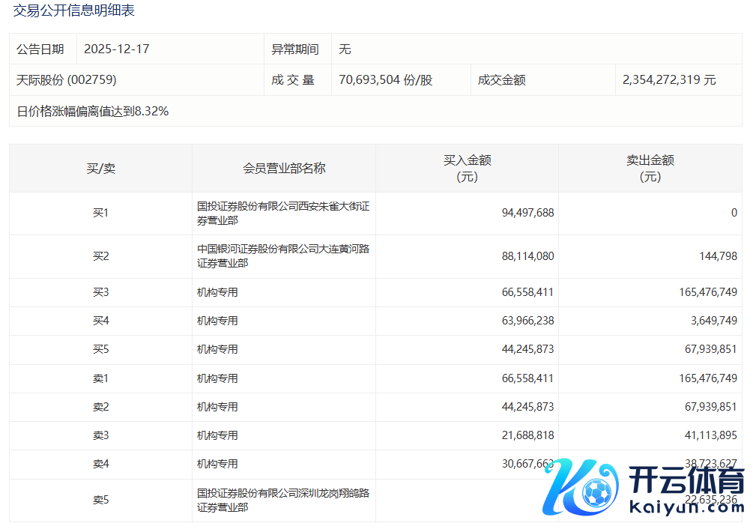This screenshot has width=756, height=532.
Task: Click the 日价格涨幅偏离值达到8.32% reason text
Action: [93, 112]
